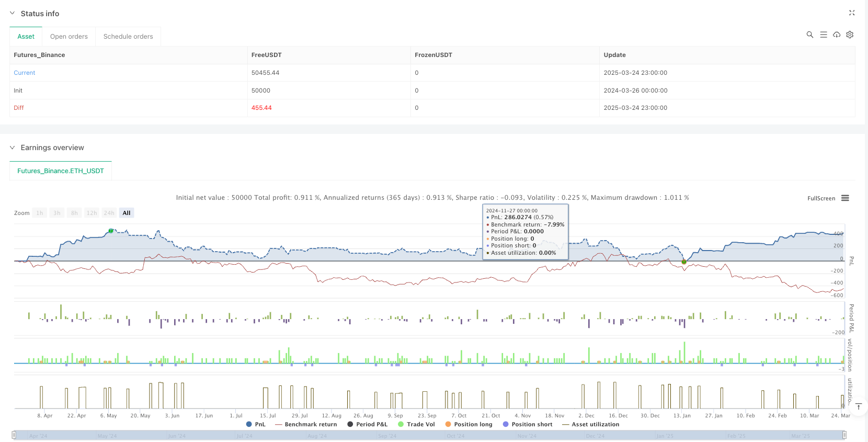Switch to the Open orders tab
868x442 pixels.
click(68, 37)
